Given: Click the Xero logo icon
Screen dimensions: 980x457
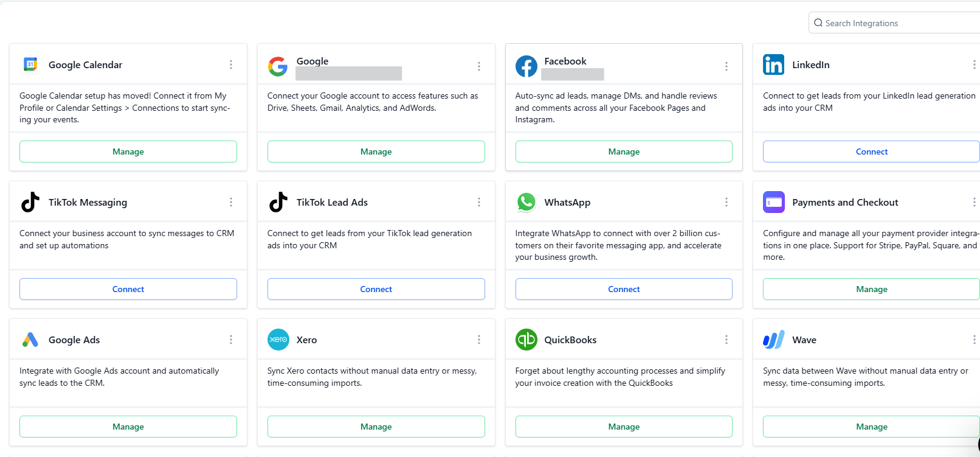Looking at the screenshot, I should pos(278,340).
